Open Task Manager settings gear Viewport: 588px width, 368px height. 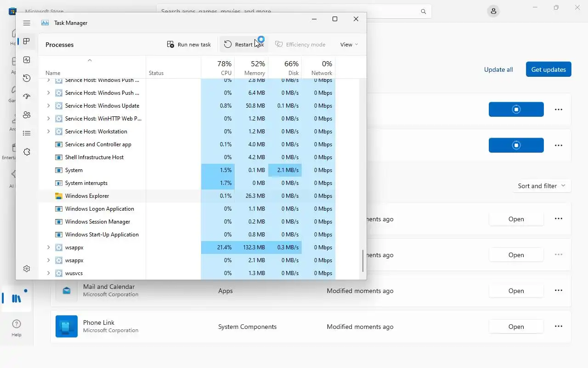[x=27, y=269]
